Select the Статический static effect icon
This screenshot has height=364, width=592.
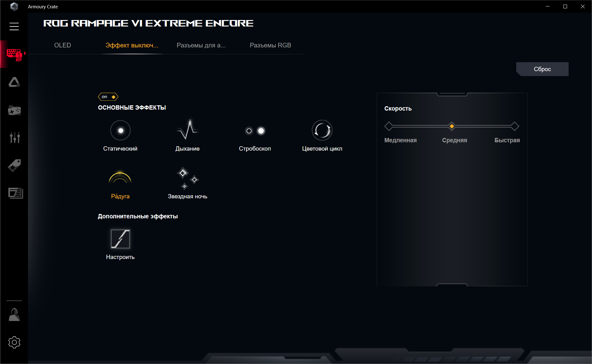coord(120,131)
